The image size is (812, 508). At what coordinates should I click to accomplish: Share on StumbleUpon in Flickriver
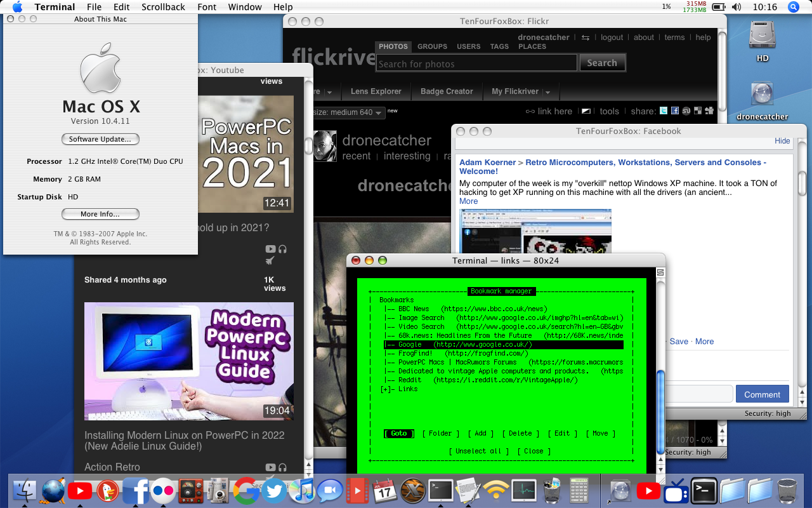[686, 110]
